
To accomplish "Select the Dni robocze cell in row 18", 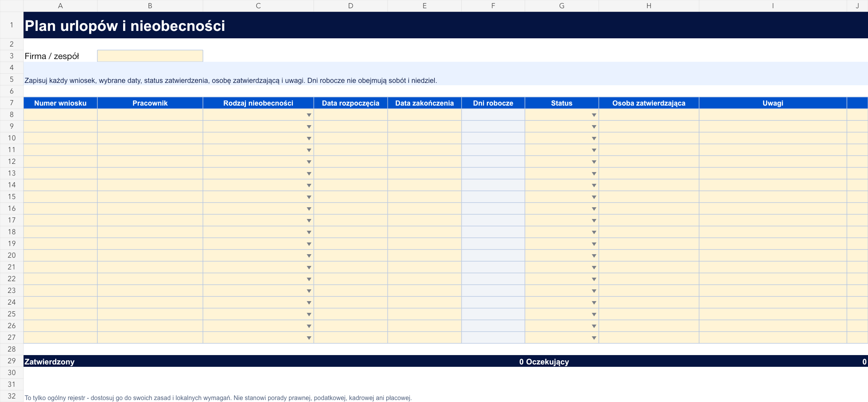I will tap(493, 232).
